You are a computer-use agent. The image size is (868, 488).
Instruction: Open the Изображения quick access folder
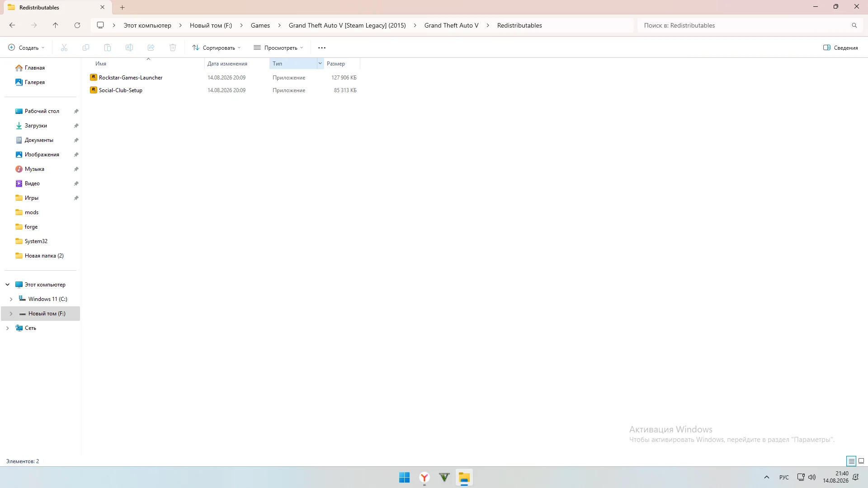click(42, 155)
